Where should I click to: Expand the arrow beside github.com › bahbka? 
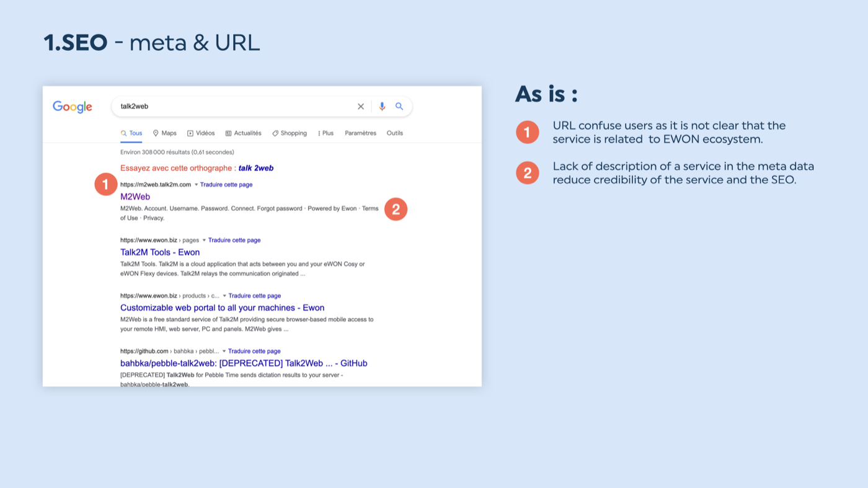(224, 351)
